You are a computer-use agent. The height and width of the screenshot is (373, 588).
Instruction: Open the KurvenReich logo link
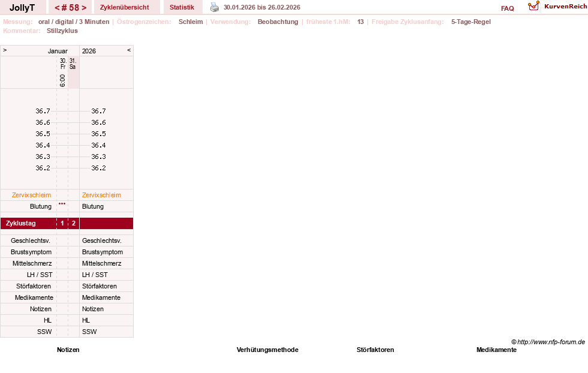[557, 7]
